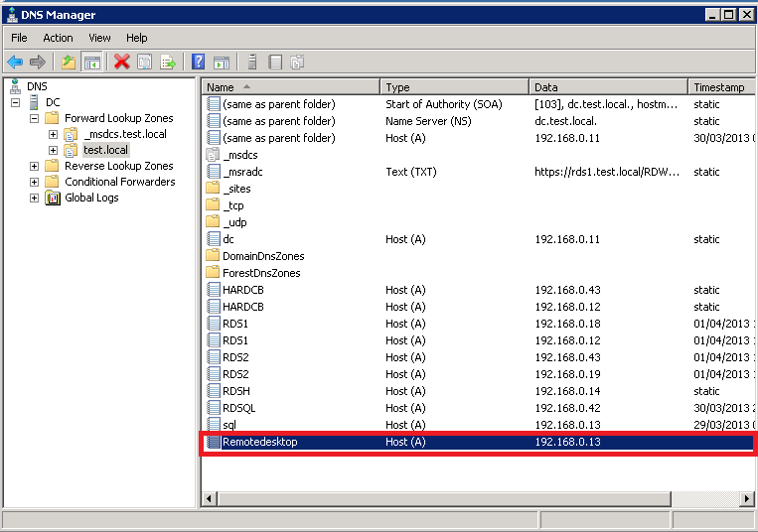
Task: Click the Up One Level folder icon
Action: [x=69, y=63]
